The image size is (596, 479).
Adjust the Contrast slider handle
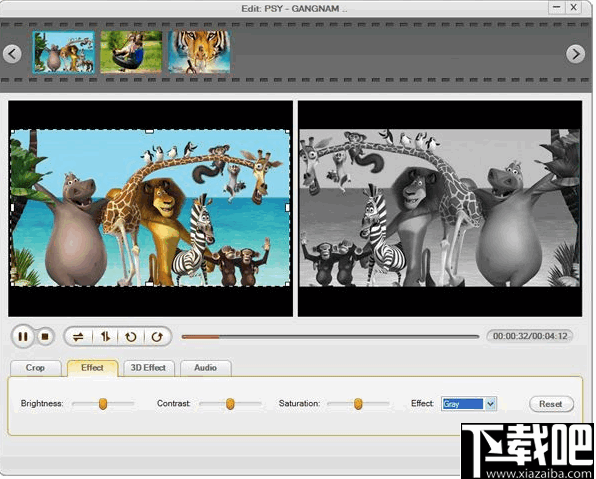pyautogui.click(x=230, y=404)
